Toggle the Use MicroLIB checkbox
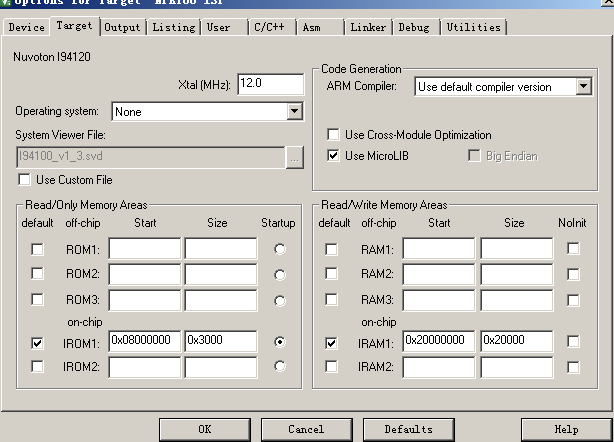Viewport: 614px width, 442px height. [333, 156]
